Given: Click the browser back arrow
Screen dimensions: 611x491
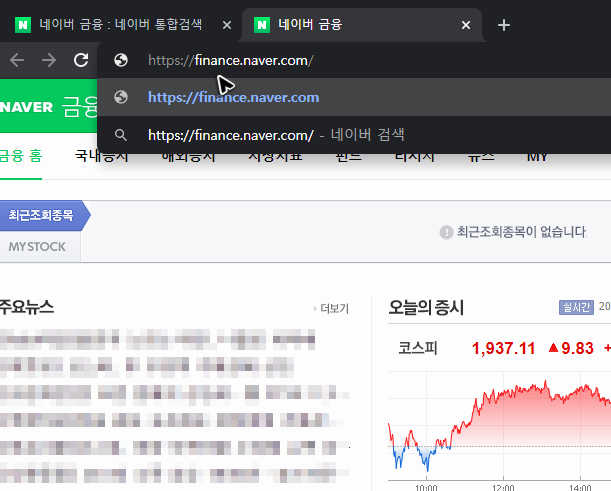Looking at the screenshot, I should click(x=17, y=60).
